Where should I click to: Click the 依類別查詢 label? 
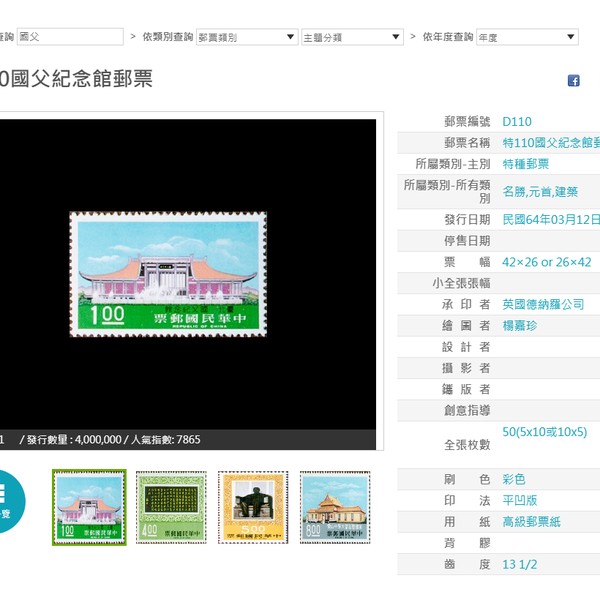pyautogui.click(x=168, y=37)
